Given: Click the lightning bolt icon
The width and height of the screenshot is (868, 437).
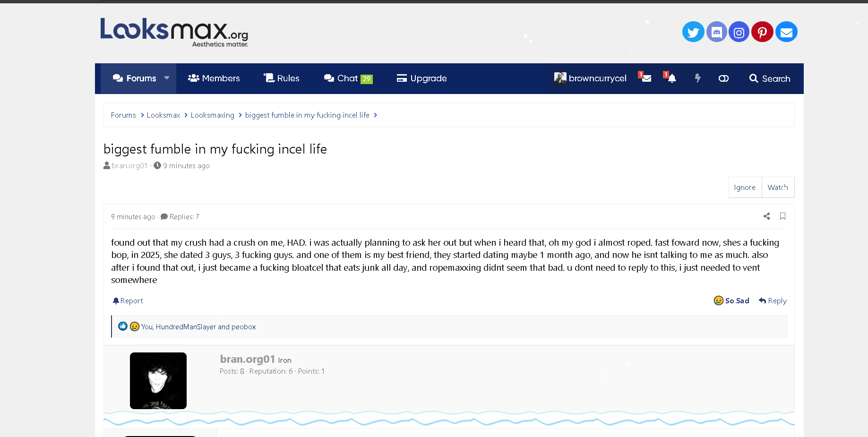Looking at the screenshot, I should [x=697, y=78].
